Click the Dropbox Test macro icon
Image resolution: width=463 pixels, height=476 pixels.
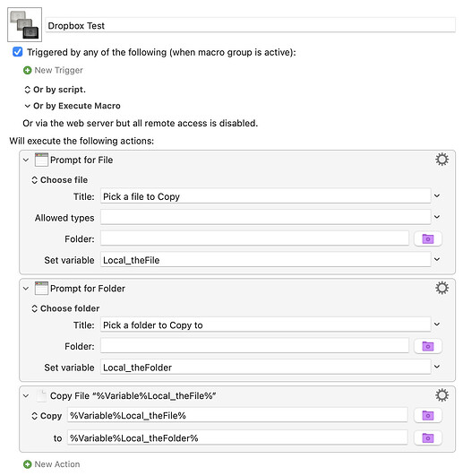coord(24,24)
